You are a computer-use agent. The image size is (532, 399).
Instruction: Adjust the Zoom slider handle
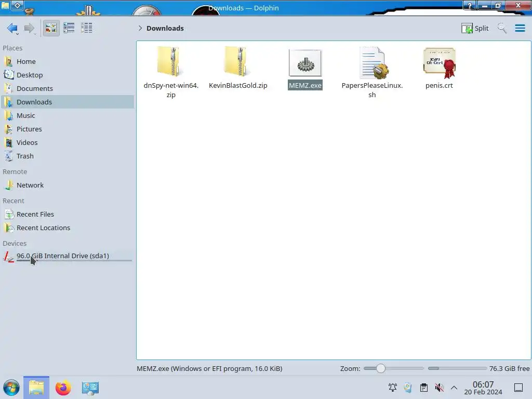tap(381, 368)
